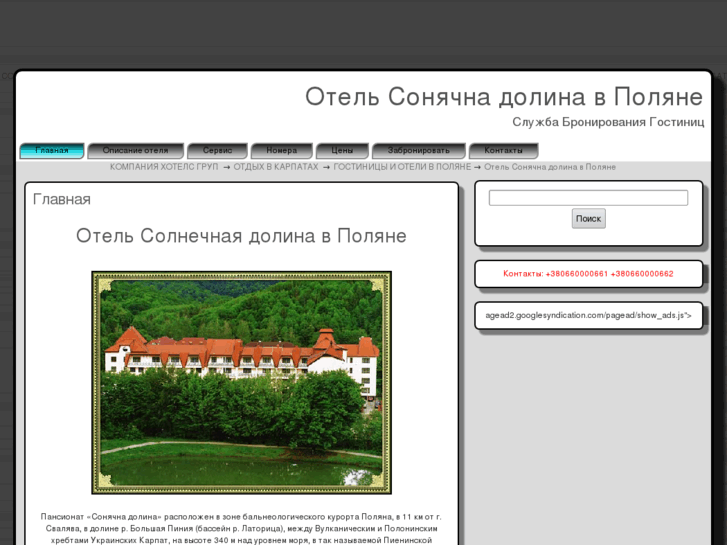The width and height of the screenshot is (727, 545).
Task: Click the hotel photo with the pond
Action: coord(241,382)
